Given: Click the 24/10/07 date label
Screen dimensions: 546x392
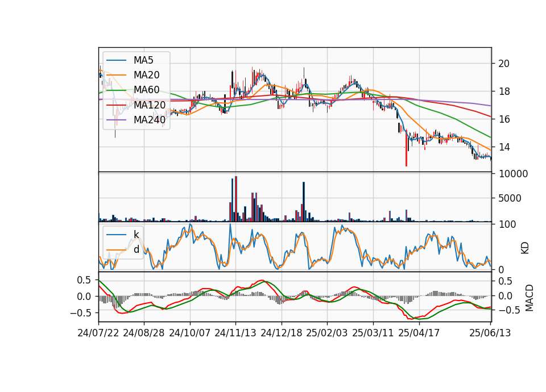Looking at the screenshot, I should pos(190,333).
